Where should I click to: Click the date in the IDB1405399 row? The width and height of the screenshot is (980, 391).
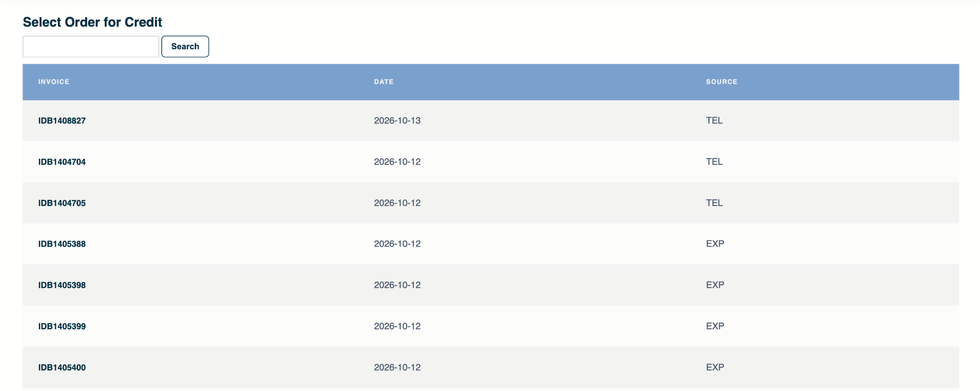point(397,326)
